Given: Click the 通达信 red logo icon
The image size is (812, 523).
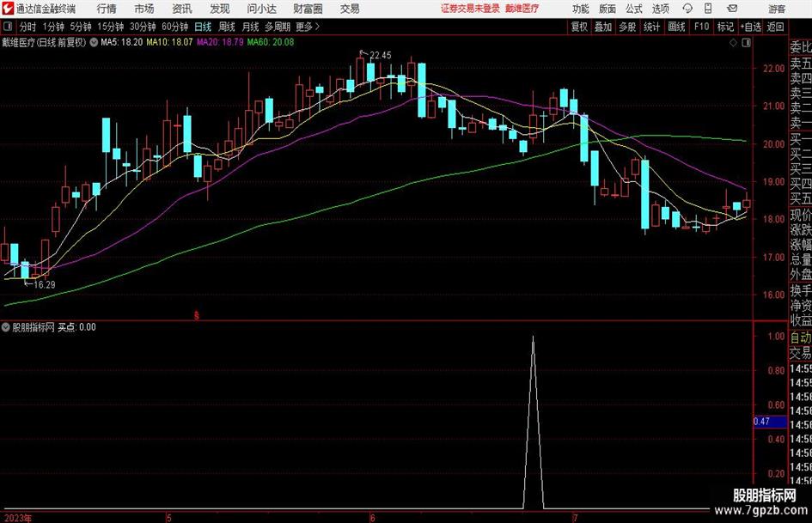Looking at the screenshot, I should [9, 9].
